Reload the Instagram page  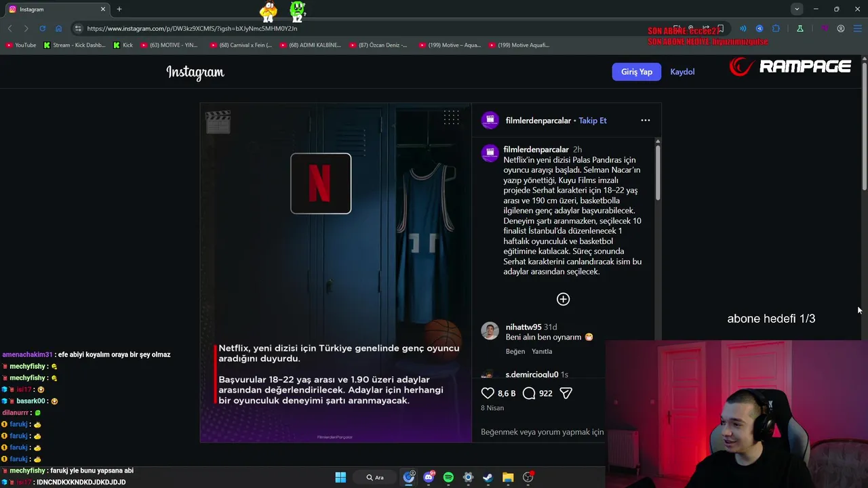(x=42, y=28)
